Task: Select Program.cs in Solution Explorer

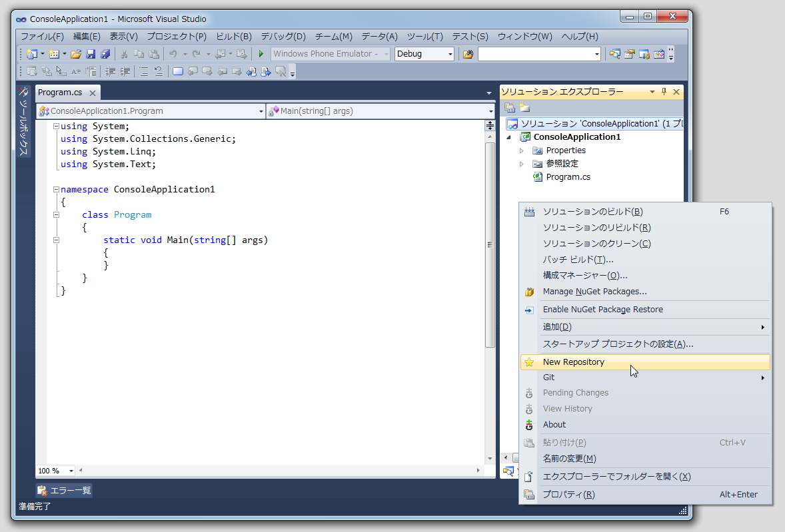Action: tap(568, 177)
